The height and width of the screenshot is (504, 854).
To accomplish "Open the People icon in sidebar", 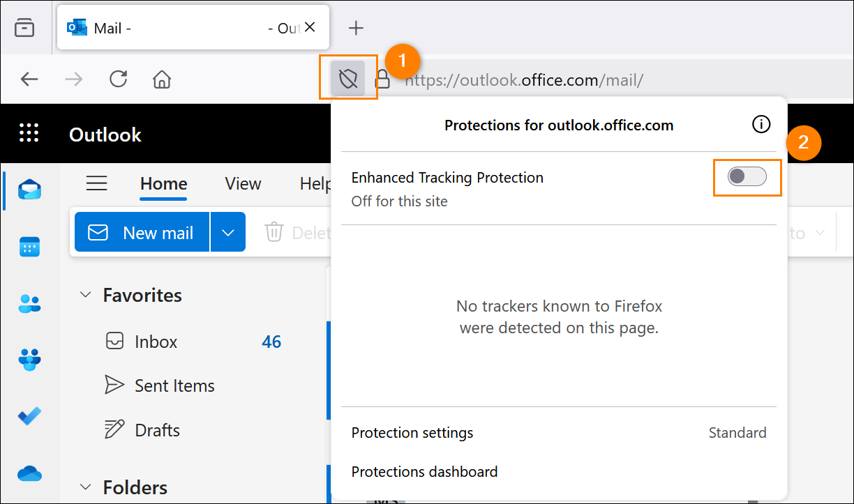I will click(x=29, y=303).
